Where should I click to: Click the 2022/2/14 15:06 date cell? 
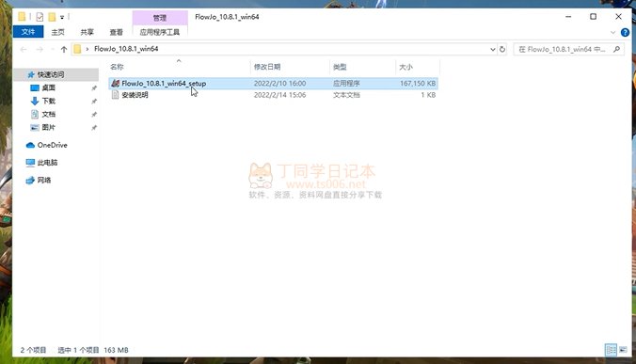pos(279,95)
